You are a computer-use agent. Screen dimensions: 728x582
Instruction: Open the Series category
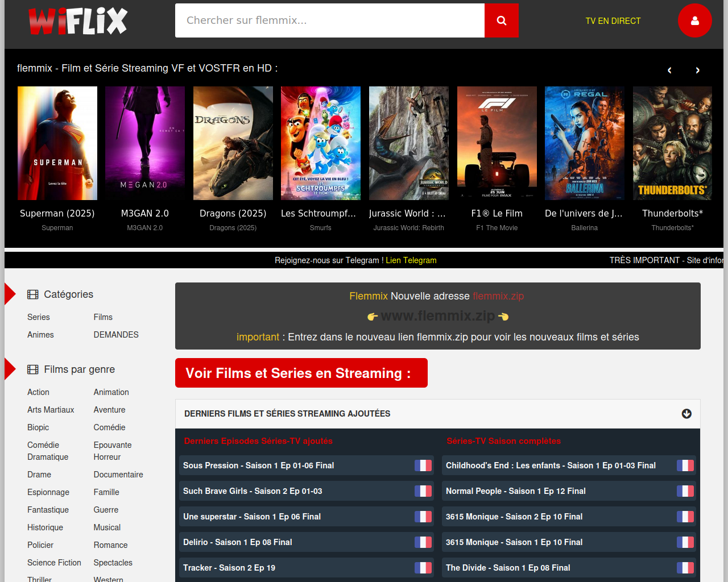pyautogui.click(x=39, y=317)
